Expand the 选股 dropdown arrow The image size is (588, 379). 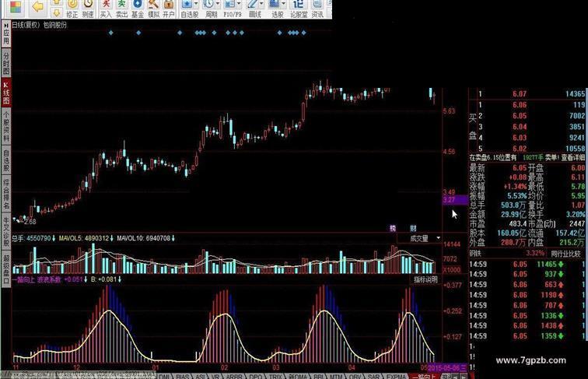283,4
